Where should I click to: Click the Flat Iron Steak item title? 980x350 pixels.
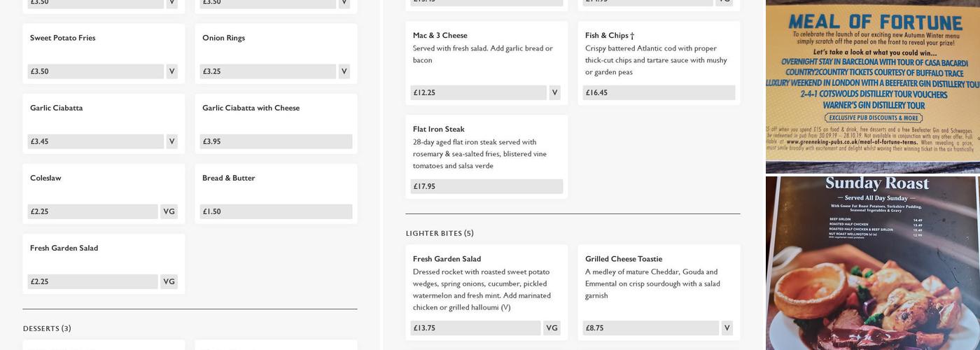pyautogui.click(x=438, y=129)
